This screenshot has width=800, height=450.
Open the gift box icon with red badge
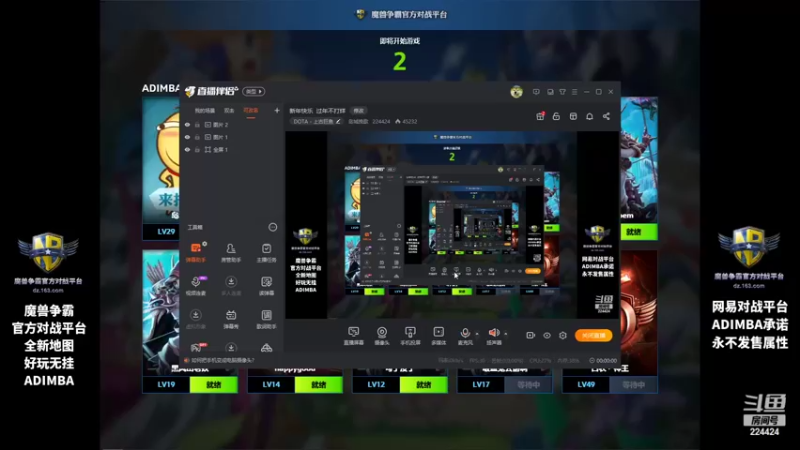pyautogui.click(x=540, y=116)
